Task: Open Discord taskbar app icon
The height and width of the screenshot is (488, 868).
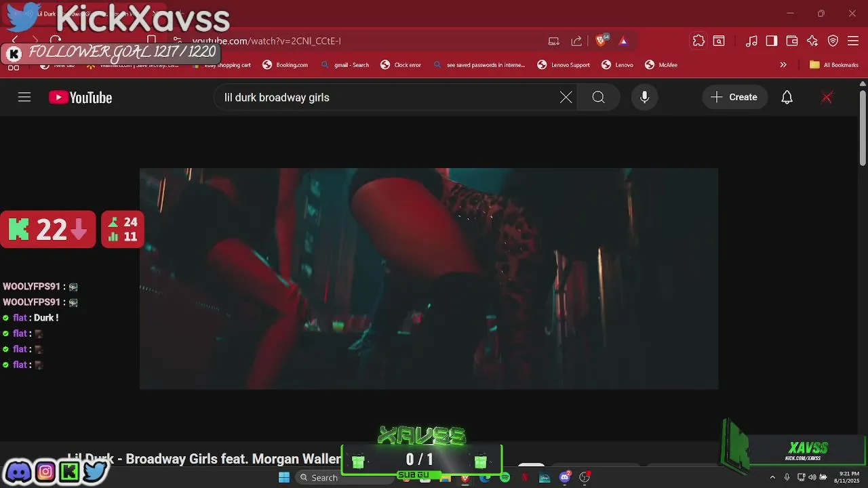Action: 564,478
